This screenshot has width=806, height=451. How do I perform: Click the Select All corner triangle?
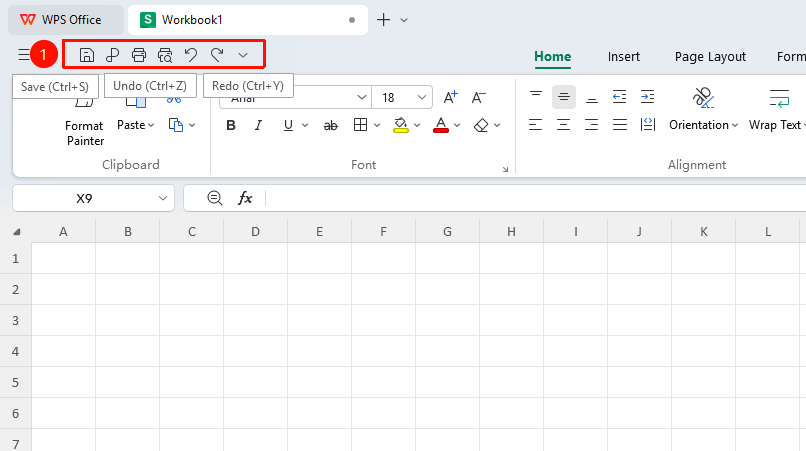coord(16,232)
